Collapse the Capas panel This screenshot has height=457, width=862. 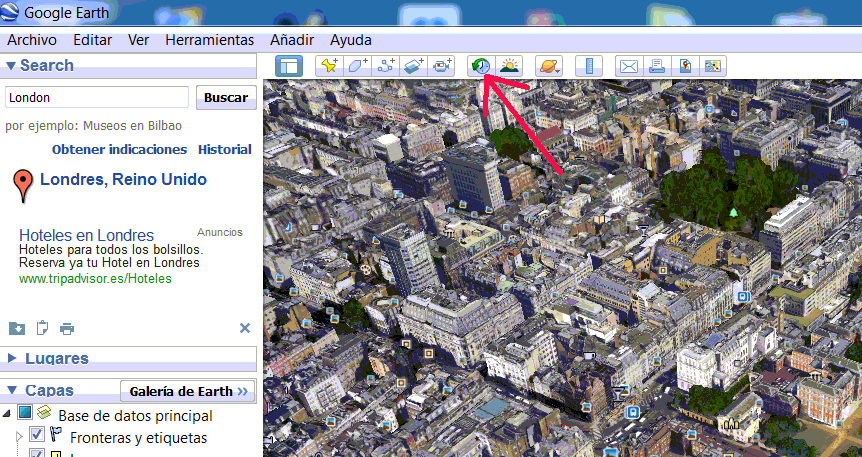tap(12, 391)
